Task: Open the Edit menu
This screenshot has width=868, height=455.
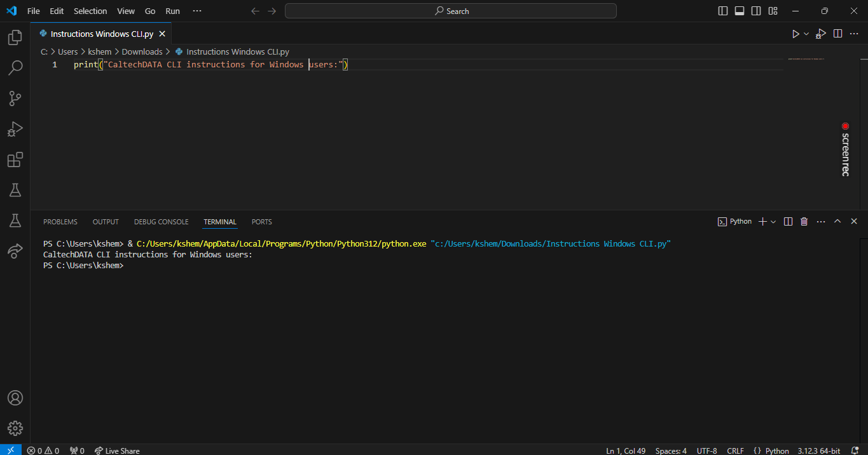Action: [57, 11]
